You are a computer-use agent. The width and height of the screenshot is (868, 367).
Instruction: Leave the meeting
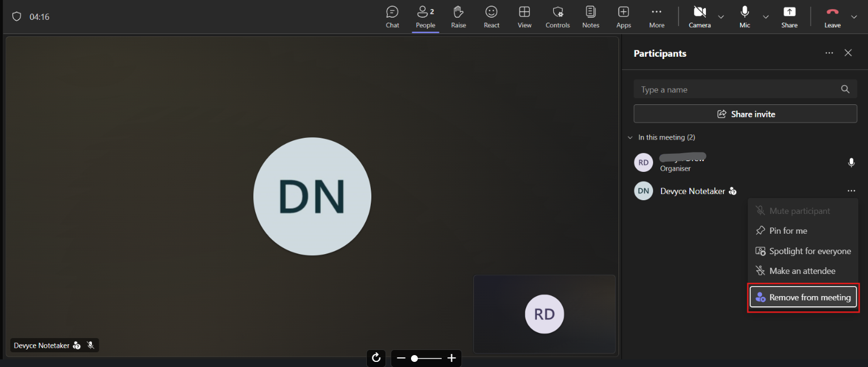tap(832, 17)
